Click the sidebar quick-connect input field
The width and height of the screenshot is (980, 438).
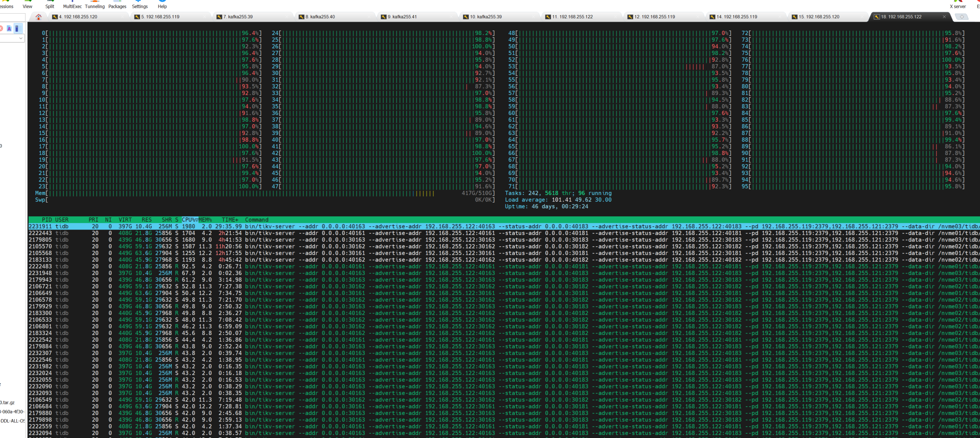click(12, 17)
